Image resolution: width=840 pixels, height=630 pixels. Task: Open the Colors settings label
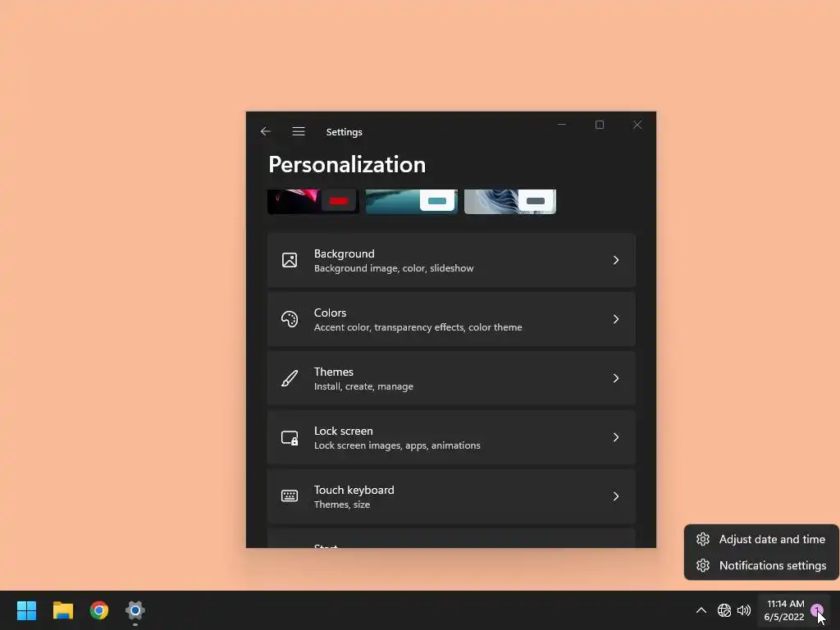pos(330,313)
